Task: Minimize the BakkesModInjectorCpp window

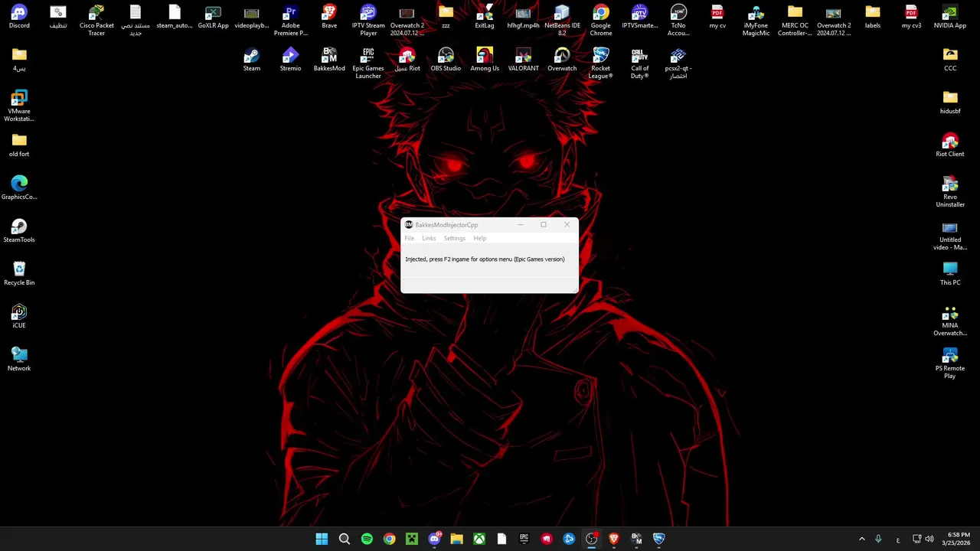Action: 521,225
